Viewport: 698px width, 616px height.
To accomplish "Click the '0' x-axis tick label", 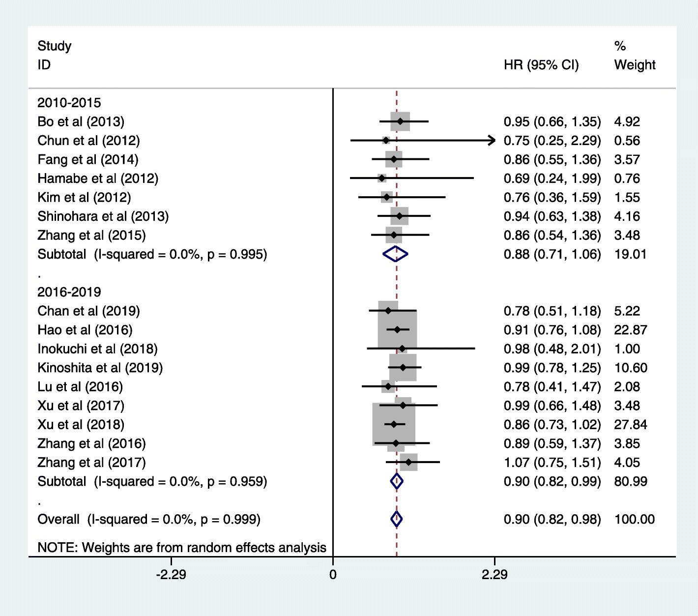I will [333, 575].
